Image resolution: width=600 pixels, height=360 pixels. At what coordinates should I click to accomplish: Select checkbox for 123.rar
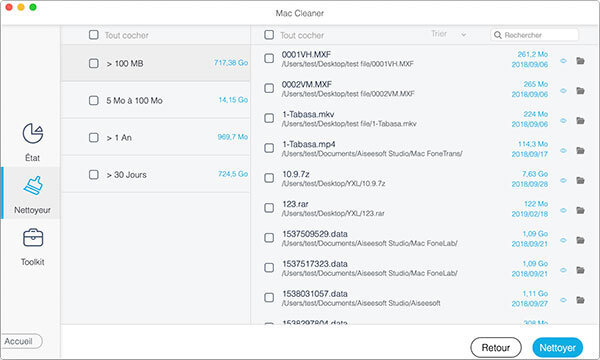click(269, 207)
